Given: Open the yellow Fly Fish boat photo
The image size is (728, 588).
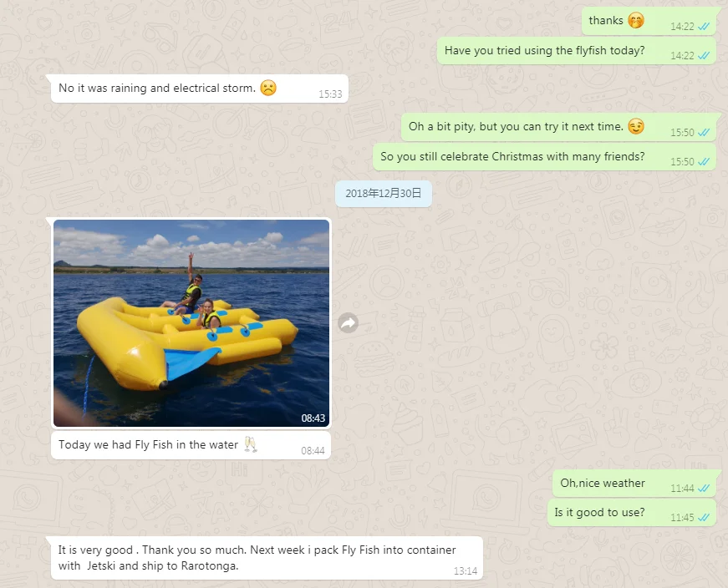Looking at the screenshot, I should [x=191, y=323].
